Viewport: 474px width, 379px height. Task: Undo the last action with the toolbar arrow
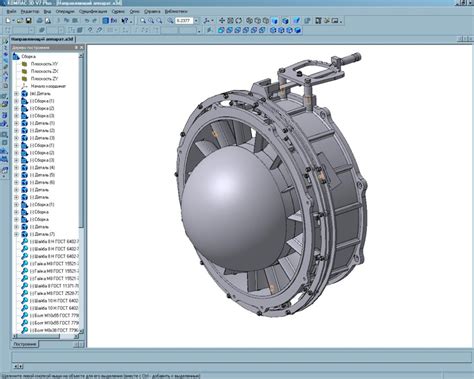click(x=87, y=21)
